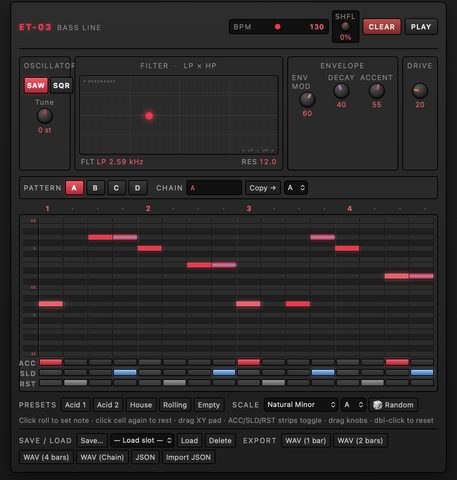Click the Delete slot button
This screenshot has height=480, width=457.
[x=220, y=441]
